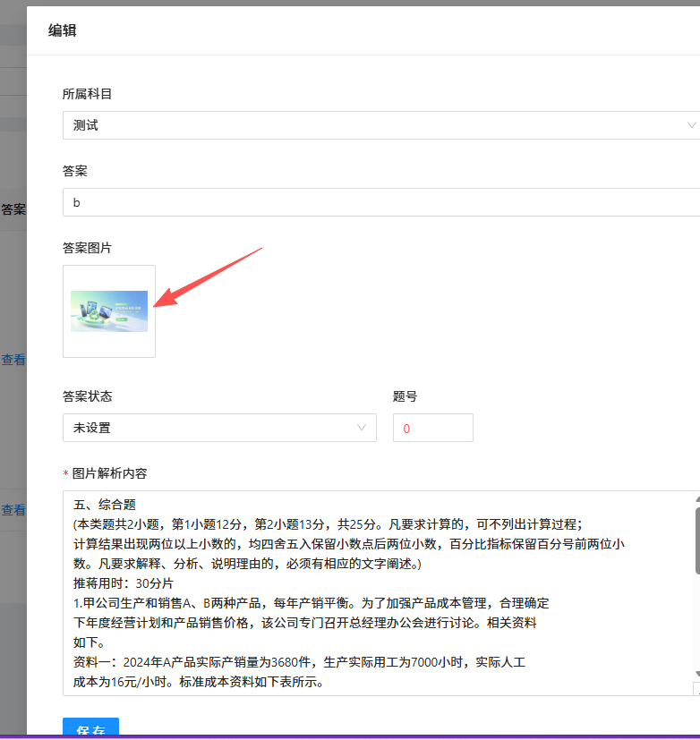Image resolution: width=700 pixels, height=740 pixels.
Task: Click the text line 五、综合题
Action: pyautogui.click(x=105, y=505)
